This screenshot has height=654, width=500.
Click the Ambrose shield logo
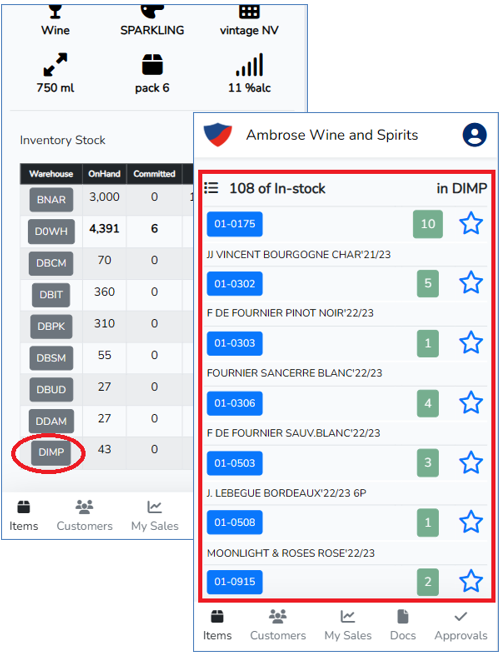(x=218, y=135)
